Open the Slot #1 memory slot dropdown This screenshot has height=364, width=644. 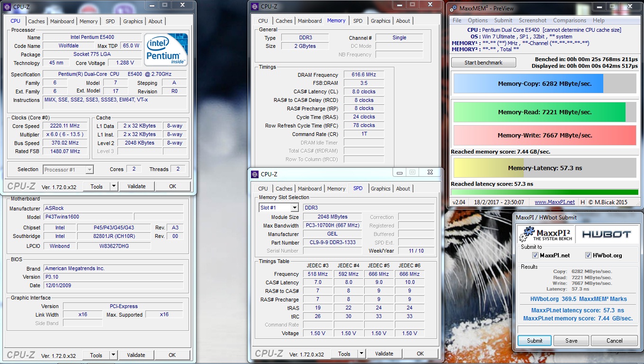click(x=278, y=208)
